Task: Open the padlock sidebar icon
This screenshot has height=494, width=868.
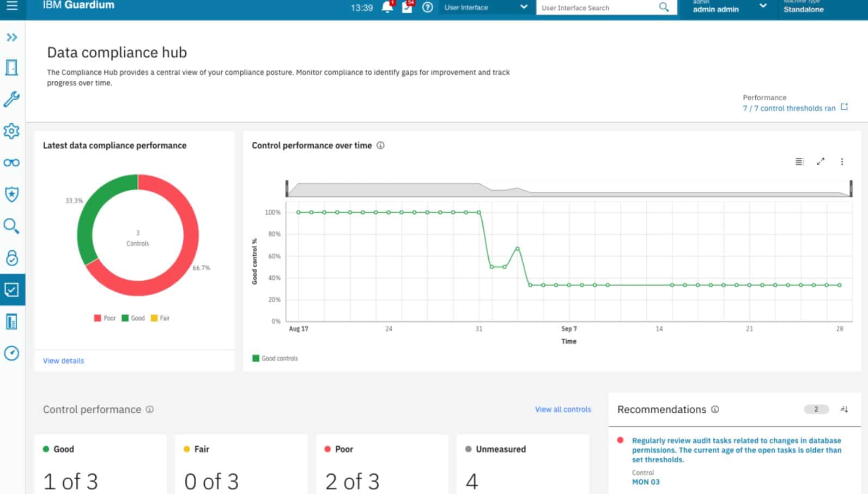Action: coord(12,257)
